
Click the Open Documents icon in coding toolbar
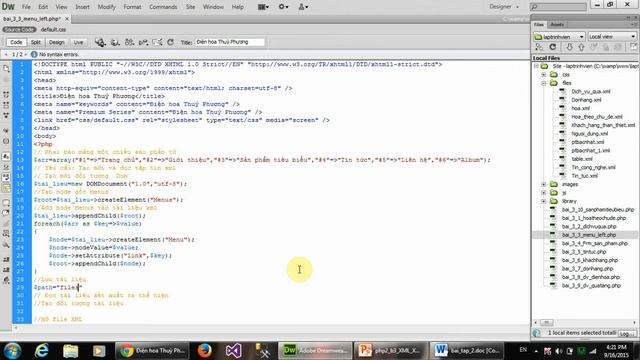point(6,69)
